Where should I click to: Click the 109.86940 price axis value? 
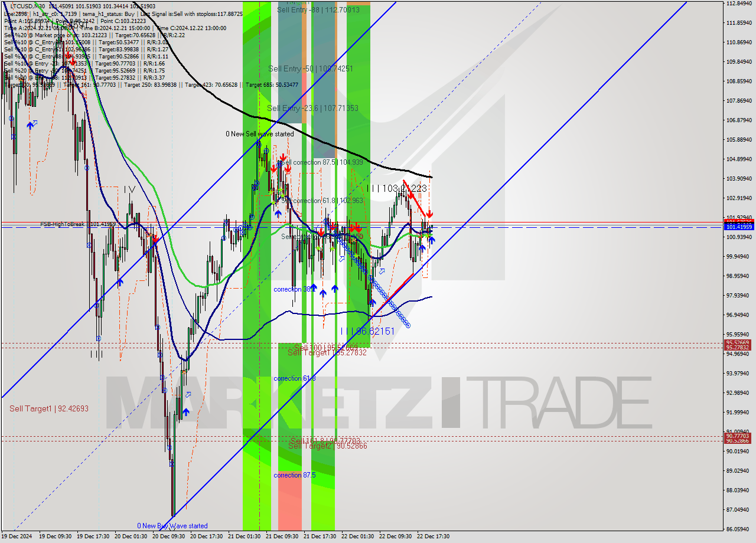(739, 61)
